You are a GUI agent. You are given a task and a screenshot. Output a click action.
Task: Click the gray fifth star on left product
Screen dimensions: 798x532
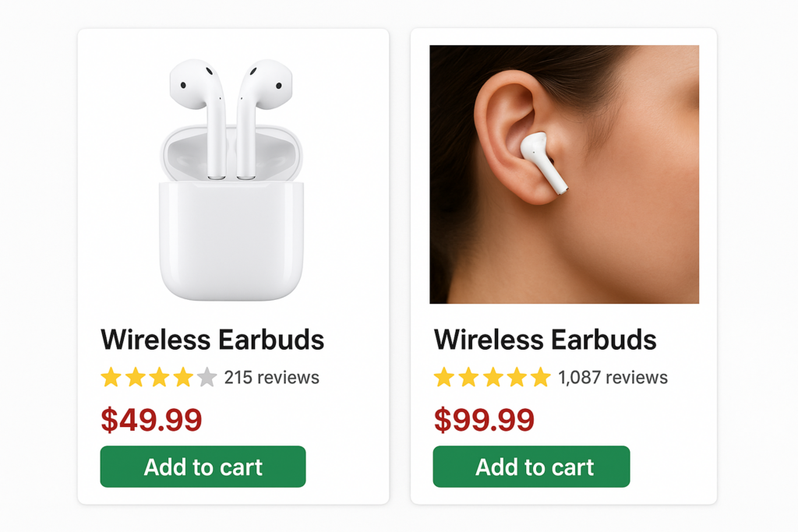point(207,377)
